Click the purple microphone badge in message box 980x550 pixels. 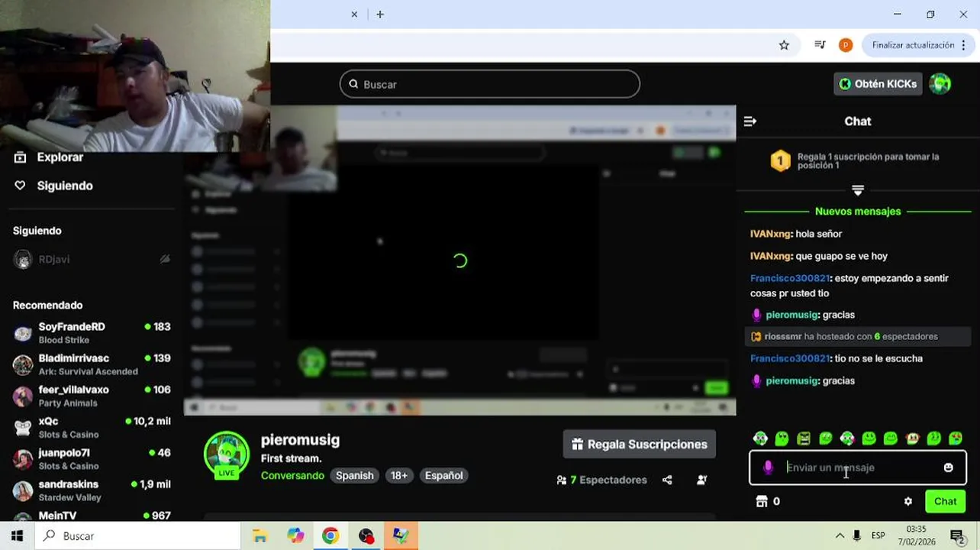point(768,467)
